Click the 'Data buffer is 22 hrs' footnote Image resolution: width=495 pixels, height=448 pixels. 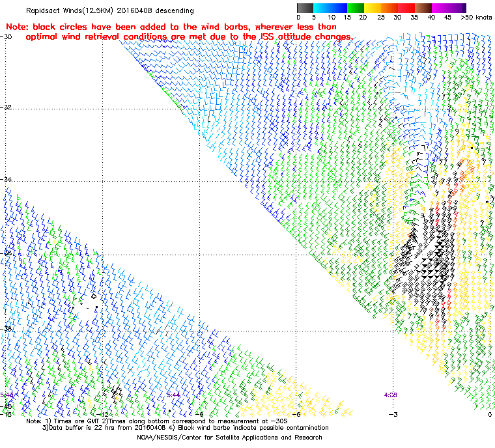coord(186,427)
